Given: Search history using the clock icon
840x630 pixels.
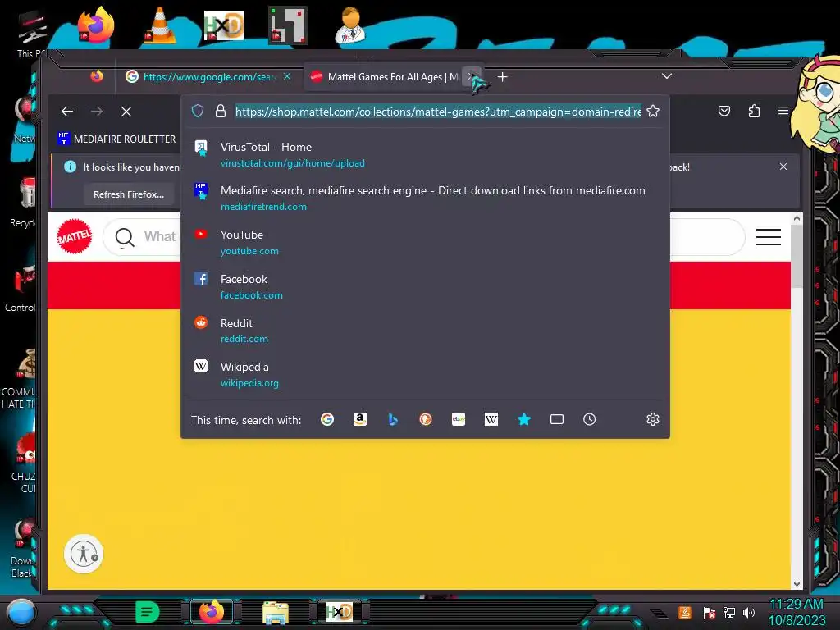Looking at the screenshot, I should click(589, 419).
